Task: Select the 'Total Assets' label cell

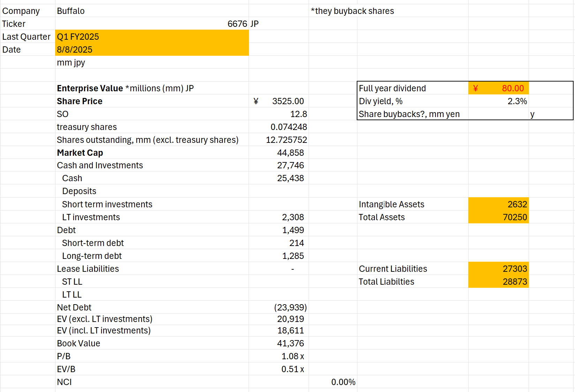Action: tap(413, 217)
